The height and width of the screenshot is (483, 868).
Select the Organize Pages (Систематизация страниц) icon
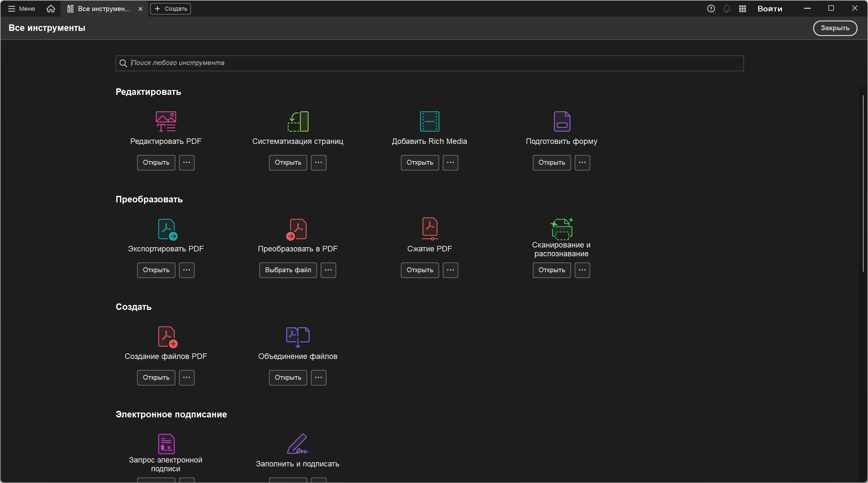coord(298,121)
